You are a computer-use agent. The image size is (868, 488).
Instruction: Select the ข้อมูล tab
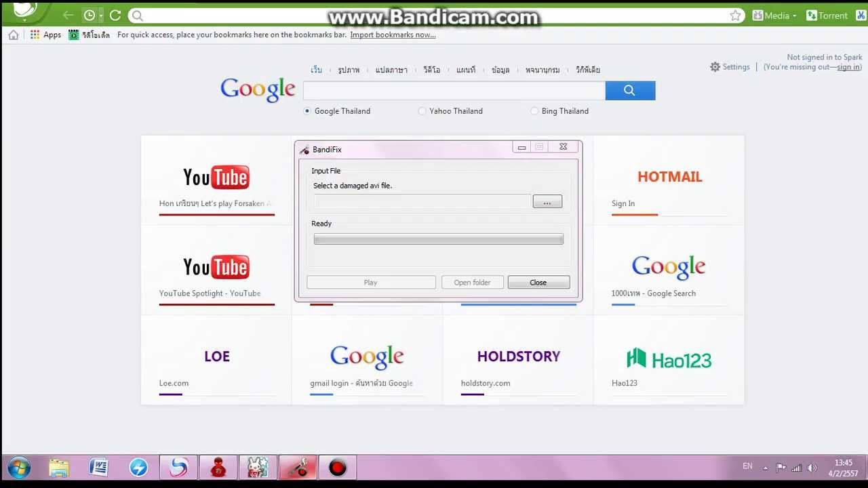coord(500,70)
